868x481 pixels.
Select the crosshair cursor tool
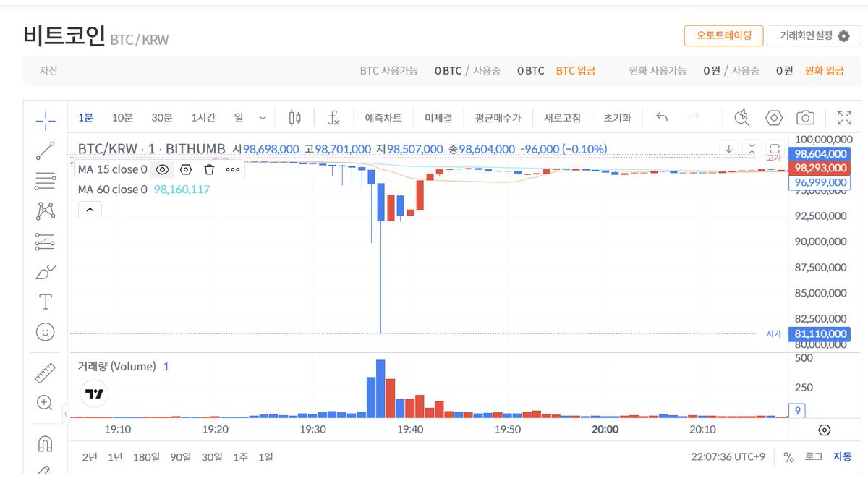[46, 121]
